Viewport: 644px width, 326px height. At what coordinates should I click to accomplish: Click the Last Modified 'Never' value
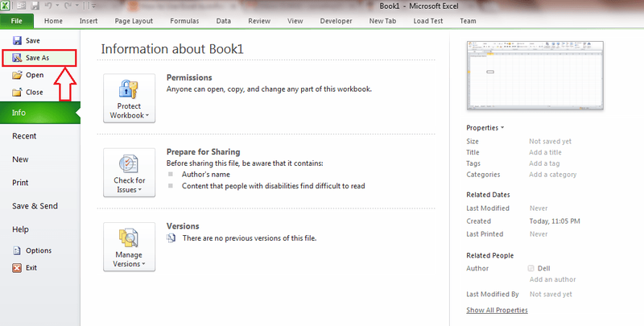[539, 208]
